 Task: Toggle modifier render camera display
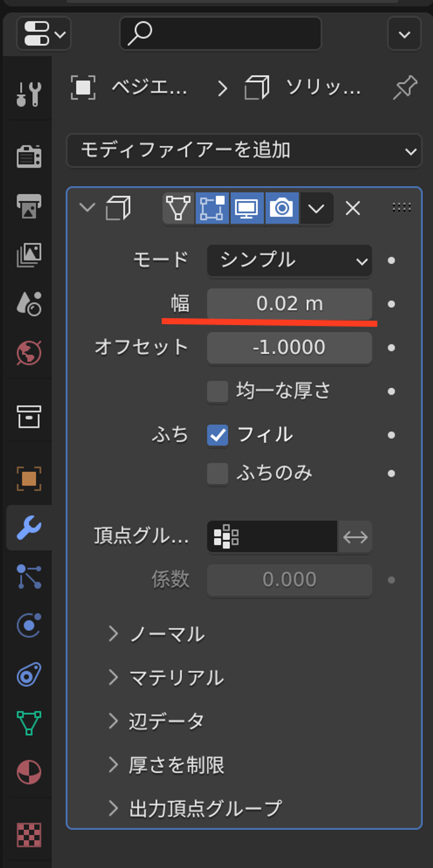282,208
